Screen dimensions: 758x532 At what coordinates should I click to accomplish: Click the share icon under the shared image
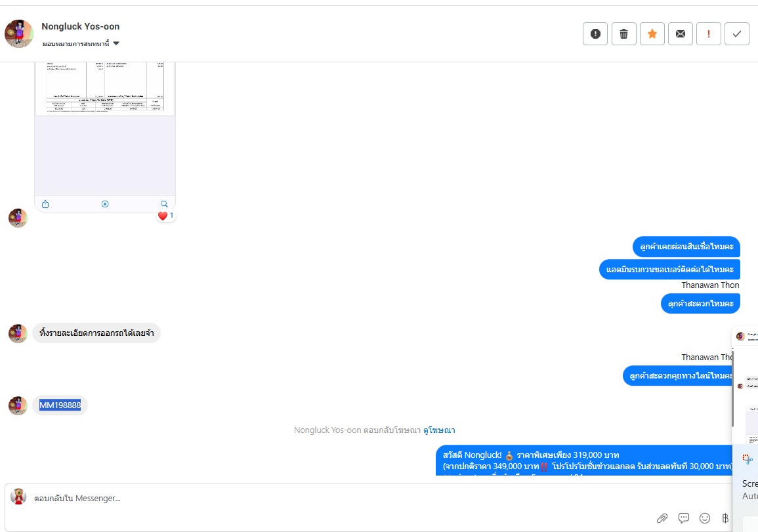(45, 204)
